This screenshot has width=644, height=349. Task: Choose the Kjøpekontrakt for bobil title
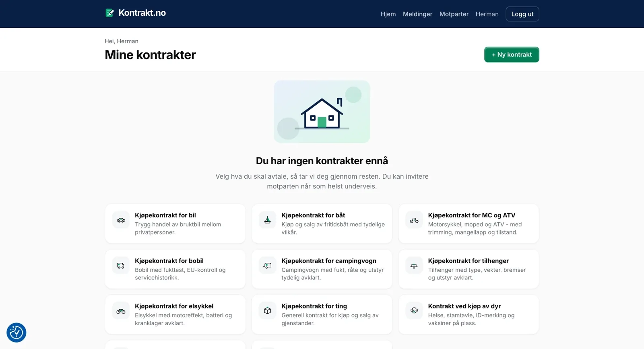169,261
